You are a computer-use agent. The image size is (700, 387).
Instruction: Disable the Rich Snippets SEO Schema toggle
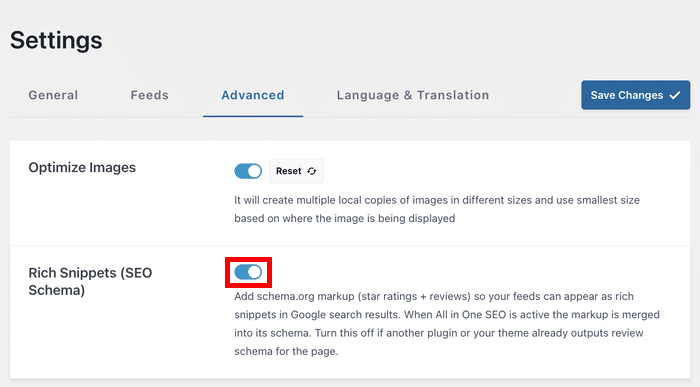pyautogui.click(x=248, y=272)
